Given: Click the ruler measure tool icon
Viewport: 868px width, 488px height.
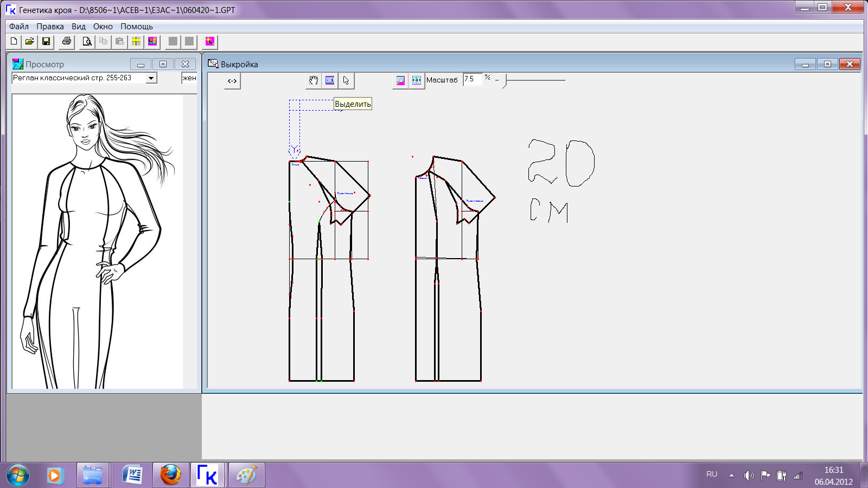Looking at the screenshot, I should pyautogui.click(x=330, y=80).
